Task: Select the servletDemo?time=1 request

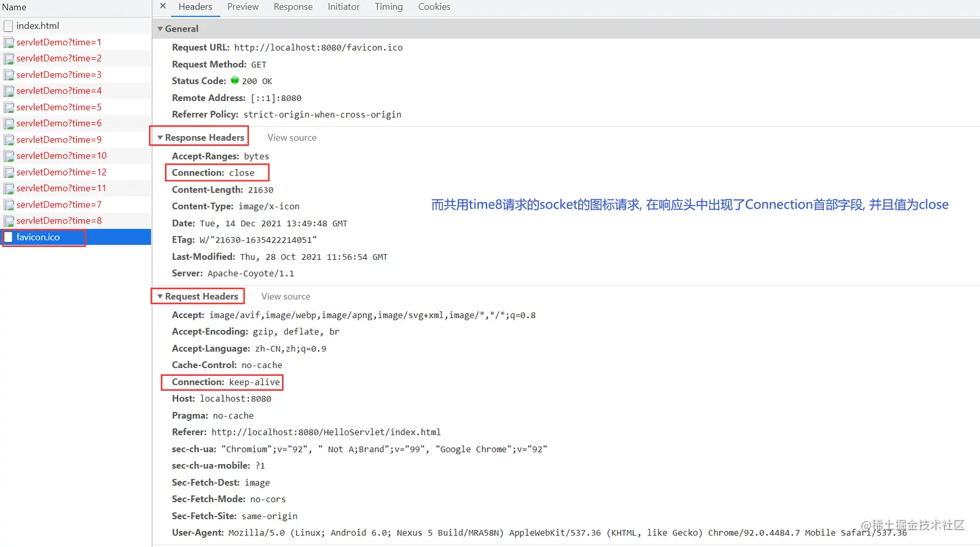Action: (76, 42)
